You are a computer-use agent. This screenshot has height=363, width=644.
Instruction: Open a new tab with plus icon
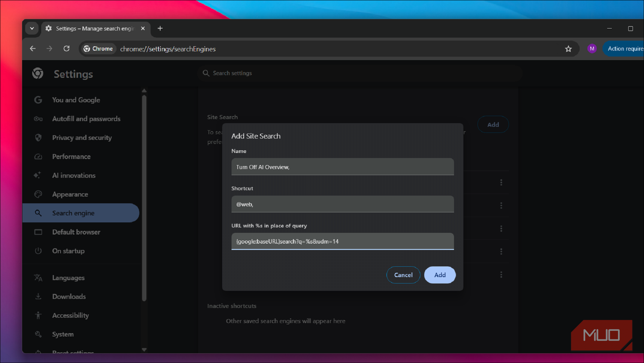(160, 29)
